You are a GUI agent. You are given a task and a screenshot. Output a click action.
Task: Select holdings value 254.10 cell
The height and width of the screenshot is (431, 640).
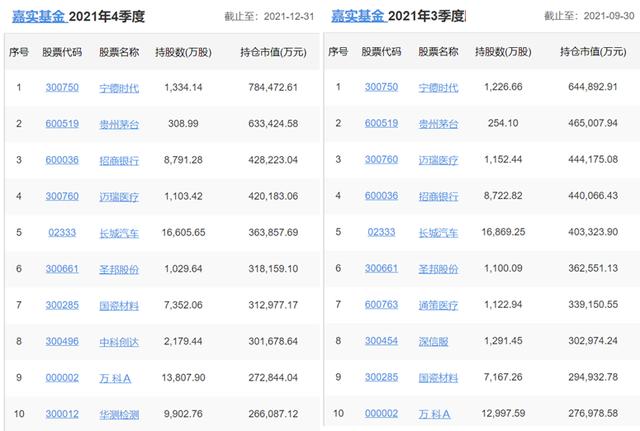[503, 123]
